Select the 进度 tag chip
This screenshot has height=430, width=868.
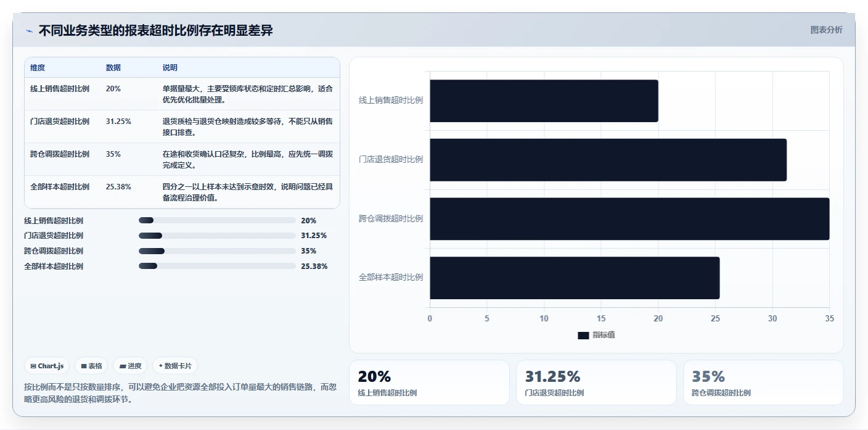tap(130, 366)
